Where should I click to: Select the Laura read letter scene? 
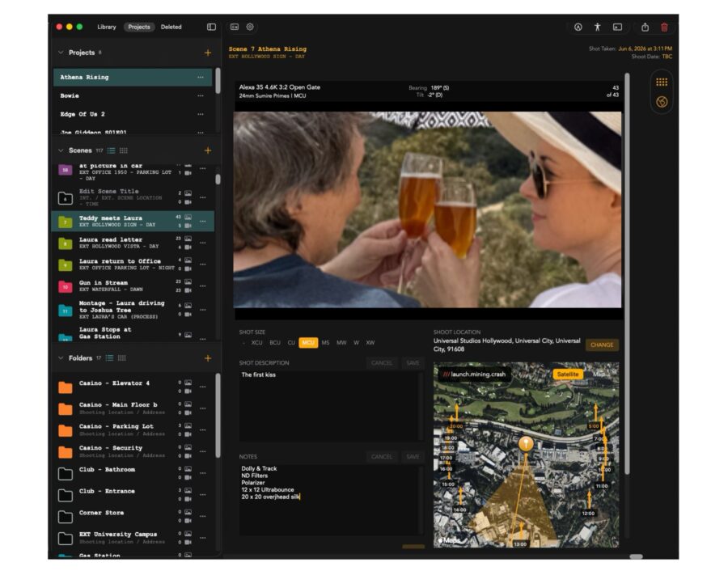(133, 243)
